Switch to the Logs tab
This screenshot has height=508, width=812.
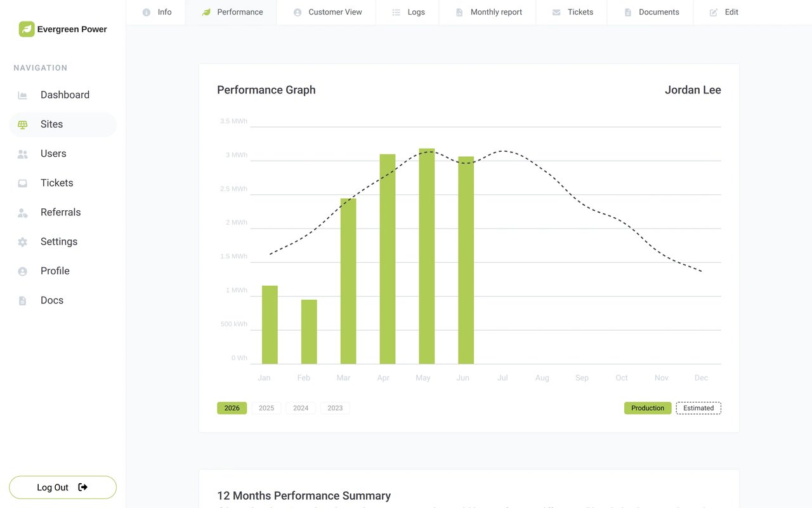point(407,12)
